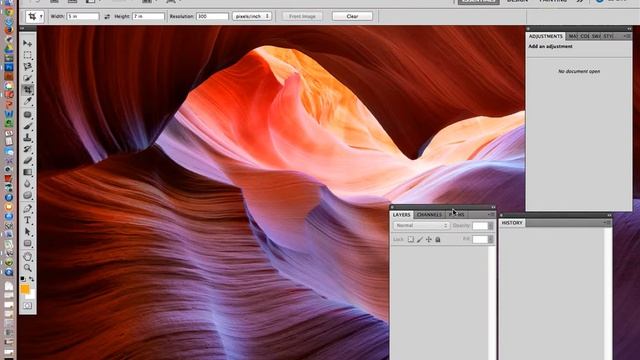Click the Layers panel scrollbar
The width and height of the screenshot is (640, 360).
[x=491, y=303]
